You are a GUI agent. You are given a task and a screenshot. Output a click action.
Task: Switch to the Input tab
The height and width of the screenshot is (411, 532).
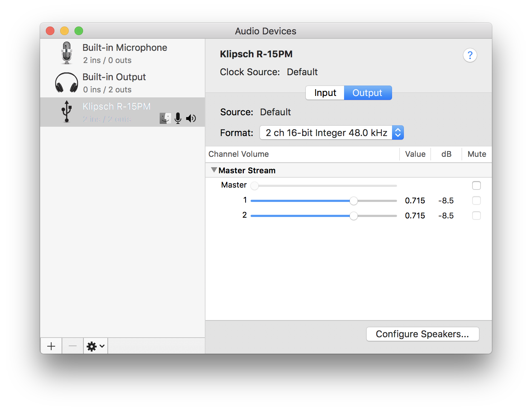324,93
